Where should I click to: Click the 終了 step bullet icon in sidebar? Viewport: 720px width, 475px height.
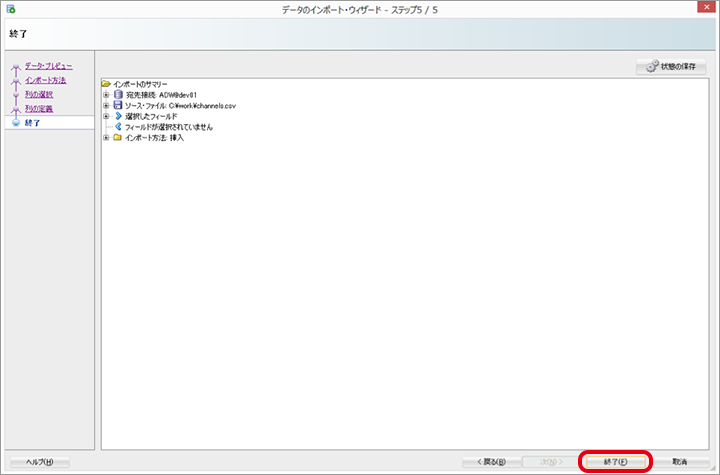[x=15, y=123]
